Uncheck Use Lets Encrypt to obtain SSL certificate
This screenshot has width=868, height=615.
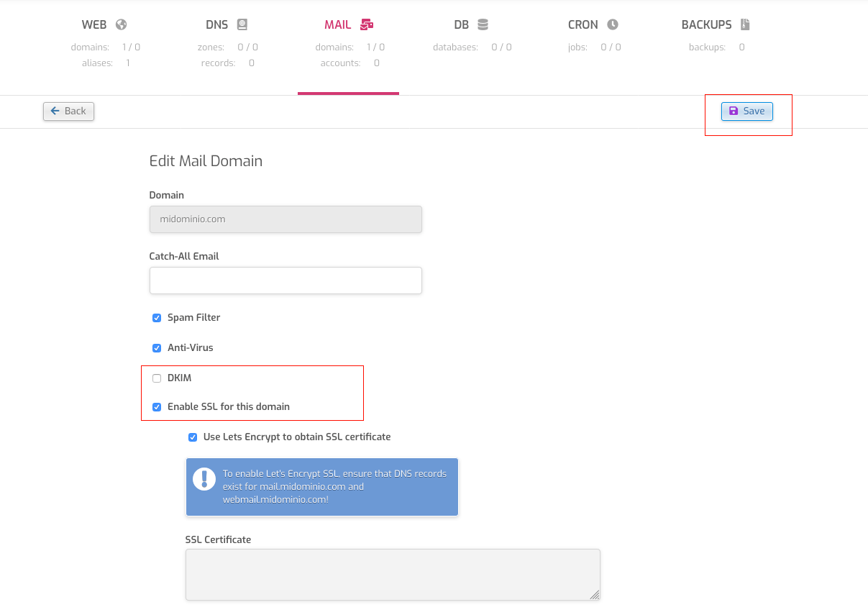[193, 437]
